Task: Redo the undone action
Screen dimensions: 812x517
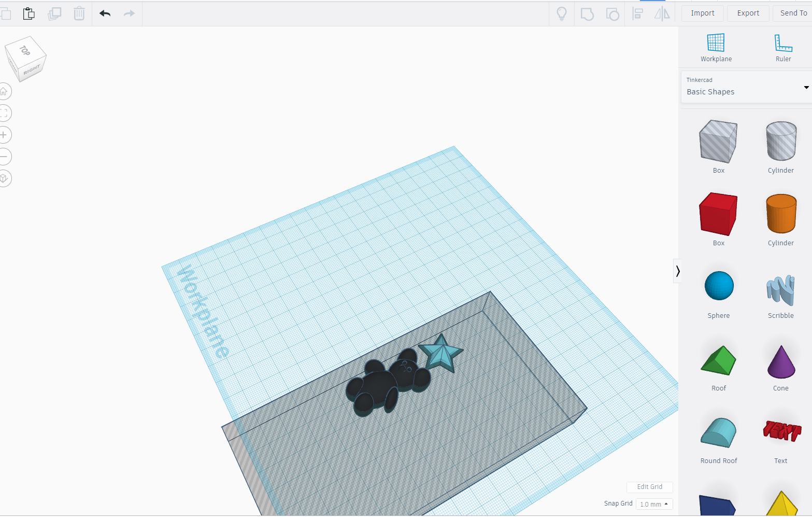Action: coord(129,13)
